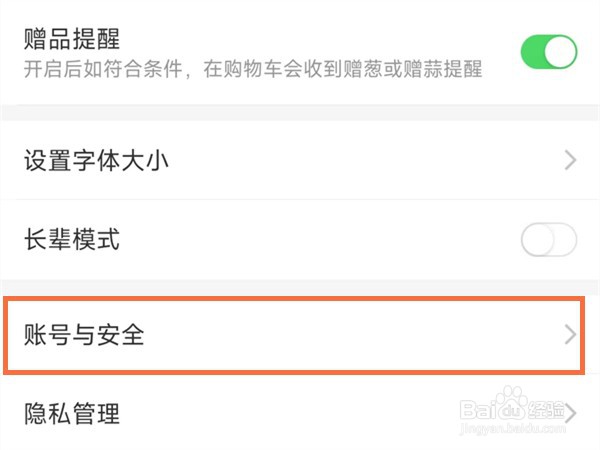
Task: Open 账号与安全 settings
Action: coord(85,335)
